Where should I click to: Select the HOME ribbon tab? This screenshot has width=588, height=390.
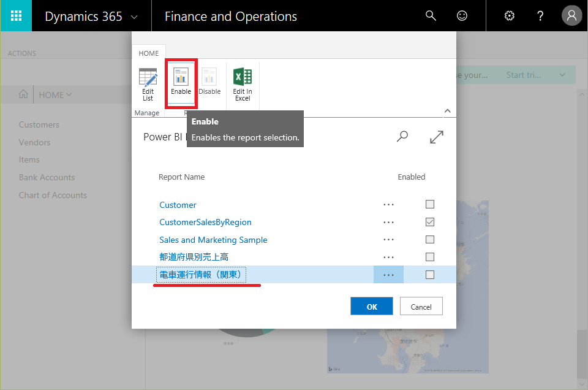(149, 53)
